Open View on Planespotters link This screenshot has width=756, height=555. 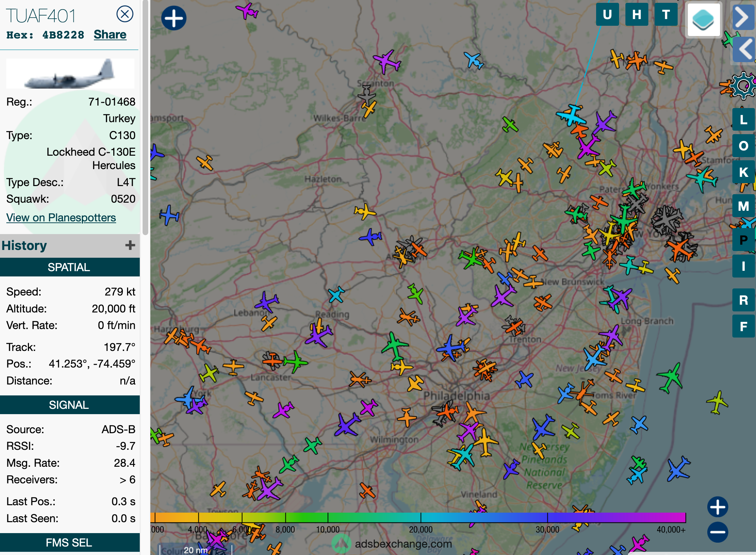pyautogui.click(x=61, y=217)
